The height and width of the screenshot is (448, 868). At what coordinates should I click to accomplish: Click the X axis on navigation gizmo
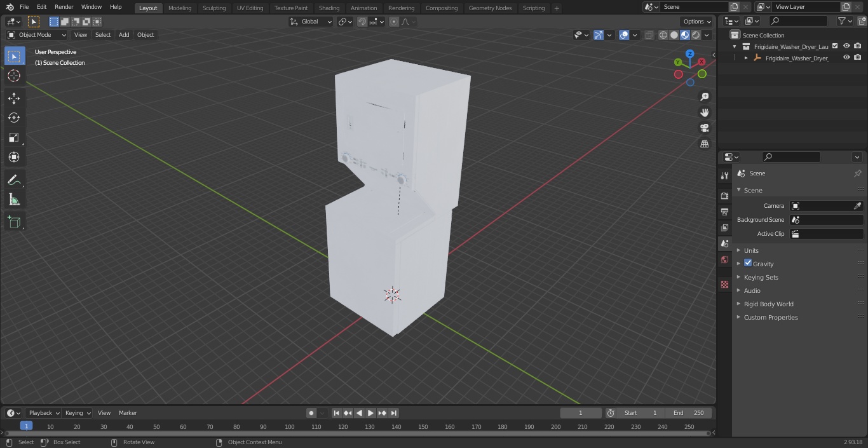pyautogui.click(x=702, y=62)
